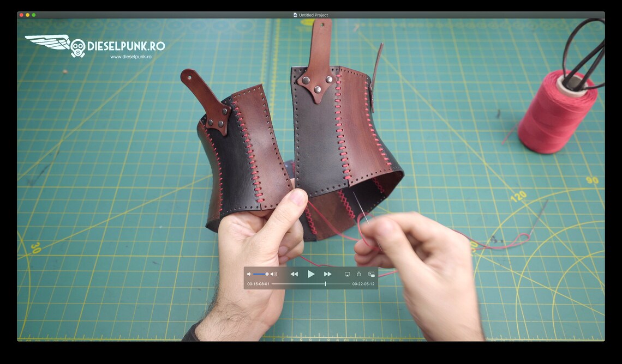The image size is (622, 364).
Task: Open the AirPlay streaming icon
Action: 347,274
